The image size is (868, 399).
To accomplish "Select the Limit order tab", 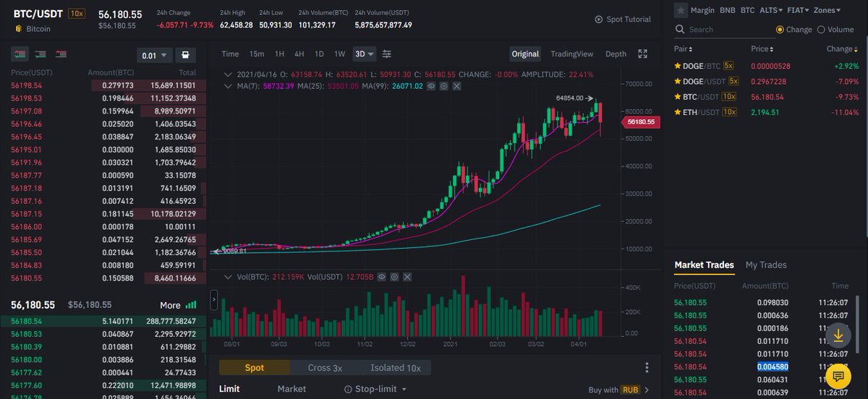I will click(229, 389).
